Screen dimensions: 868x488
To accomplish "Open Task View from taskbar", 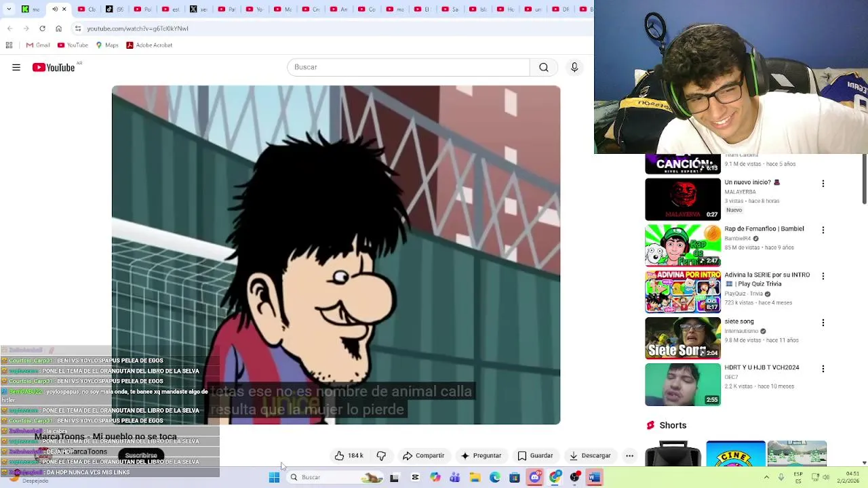I will (x=394, y=477).
